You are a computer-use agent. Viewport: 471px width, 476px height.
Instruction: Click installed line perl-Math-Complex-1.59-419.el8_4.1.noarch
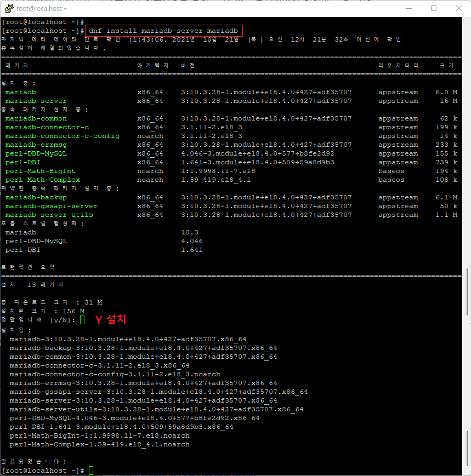pos(99,444)
